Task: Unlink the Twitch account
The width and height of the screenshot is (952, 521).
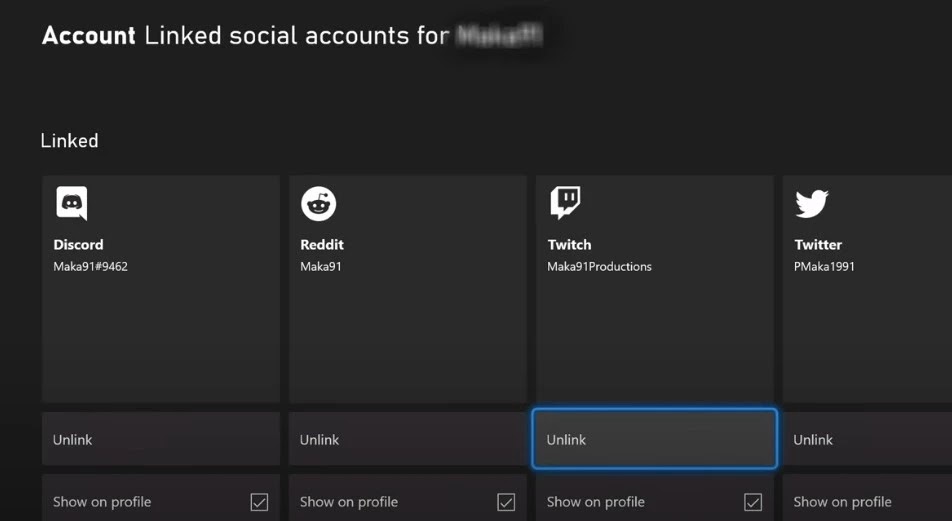Action: pos(654,439)
